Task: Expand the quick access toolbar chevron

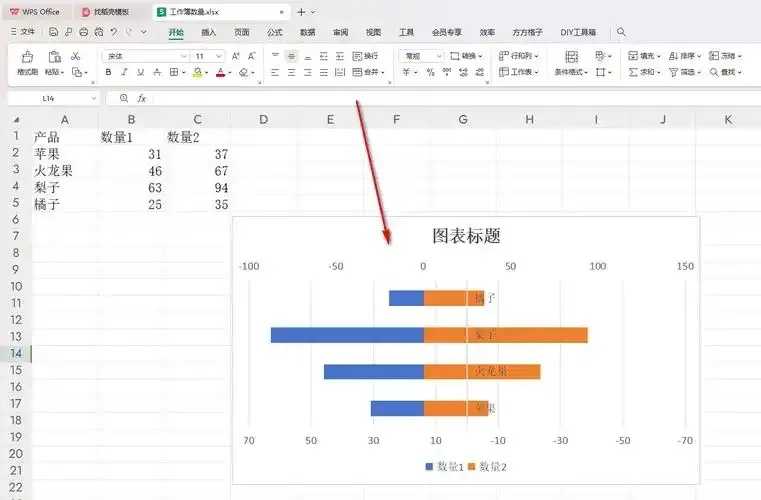Action: 144,32
